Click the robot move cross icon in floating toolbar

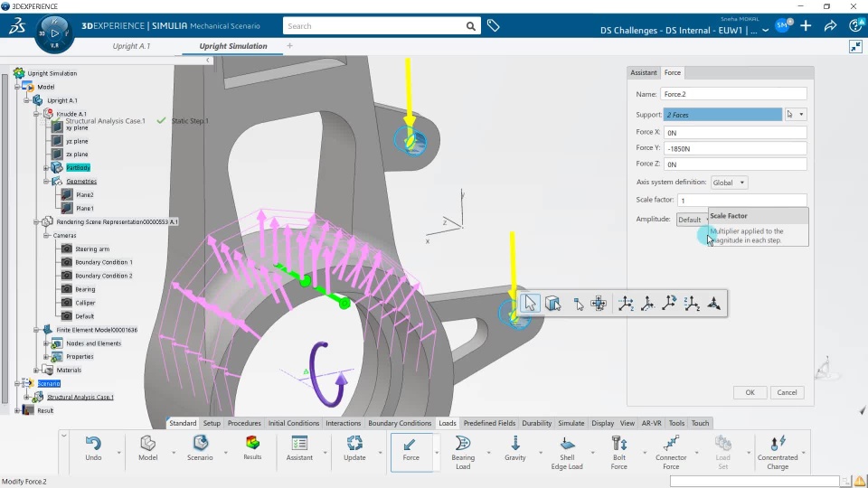tap(599, 304)
